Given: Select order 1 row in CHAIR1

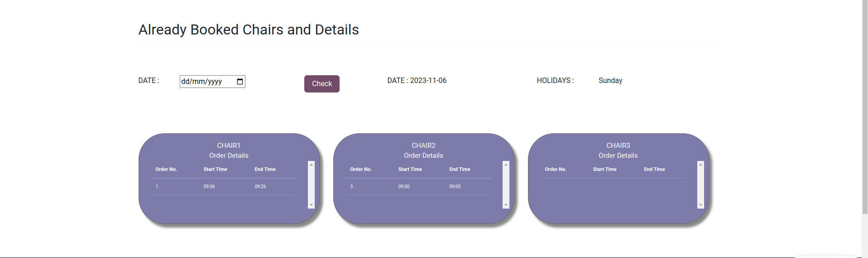Looking at the screenshot, I should (x=223, y=186).
